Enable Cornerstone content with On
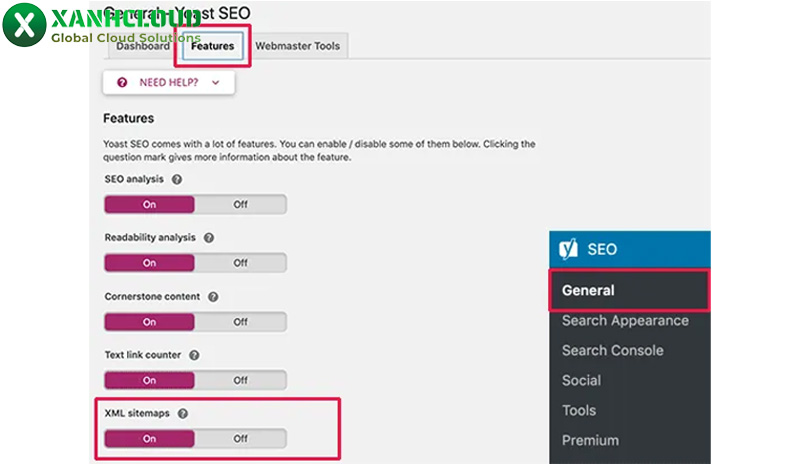The height and width of the screenshot is (464, 800). tap(149, 322)
